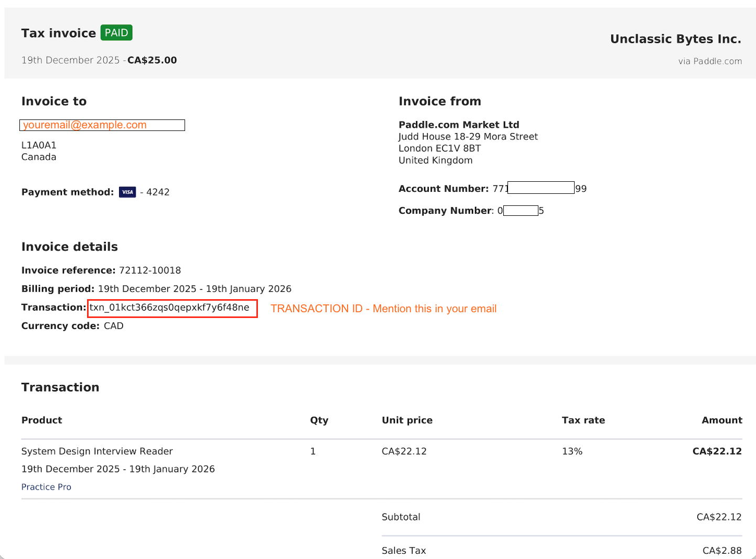Select the Unclassic Bytes Inc. company logo text
Screen dimensions: 756x559
[675, 38]
